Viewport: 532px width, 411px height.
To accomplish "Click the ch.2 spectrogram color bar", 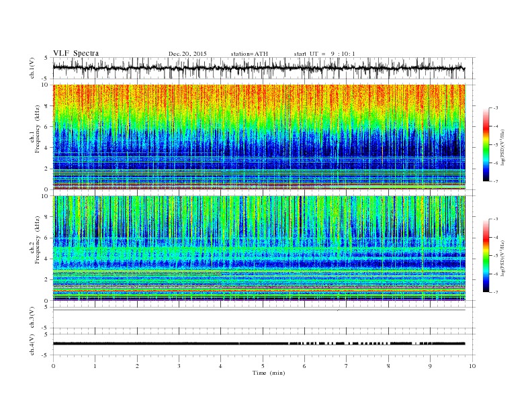I will pyautogui.click(x=486, y=256).
